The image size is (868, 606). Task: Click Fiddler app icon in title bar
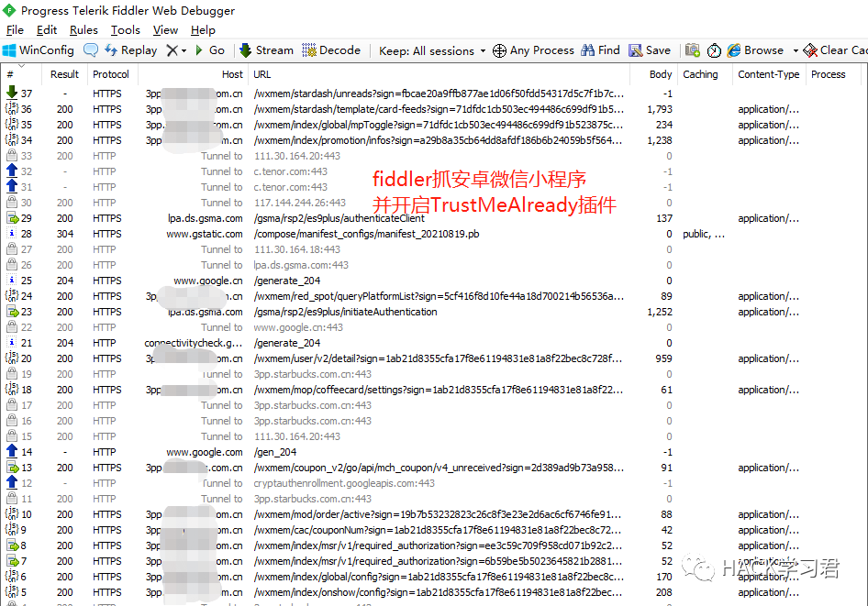[x=9, y=10]
